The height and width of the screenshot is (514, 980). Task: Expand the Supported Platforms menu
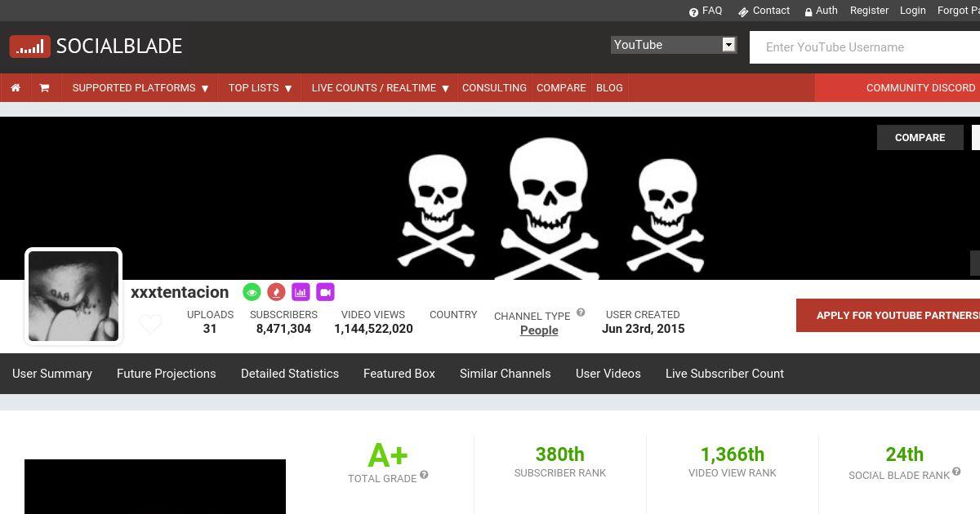point(140,88)
